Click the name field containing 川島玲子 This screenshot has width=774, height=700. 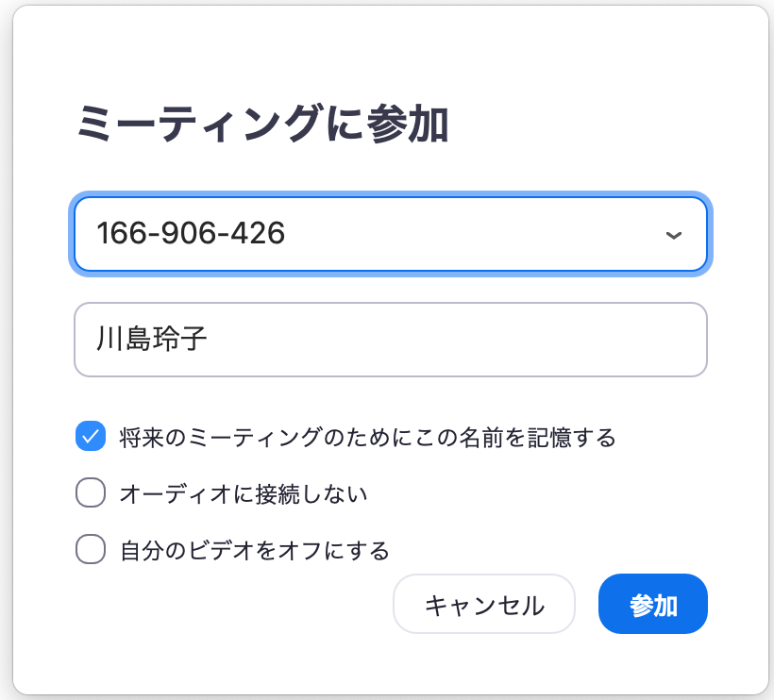(390, 340)
